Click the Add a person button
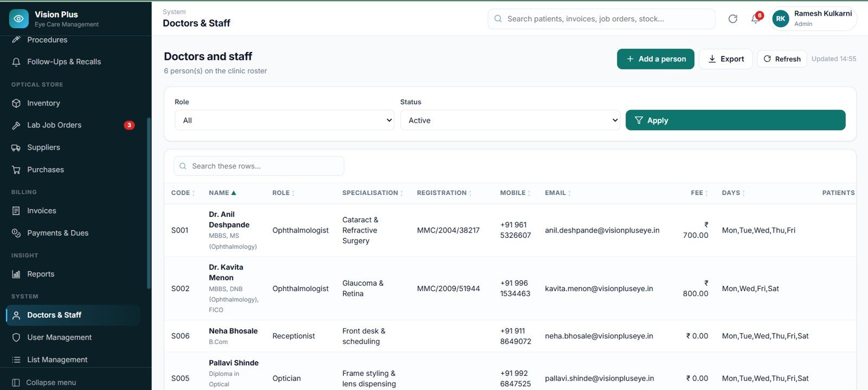Image resolution: width=868 pixels, height=390 pixels. click(655, 59)
